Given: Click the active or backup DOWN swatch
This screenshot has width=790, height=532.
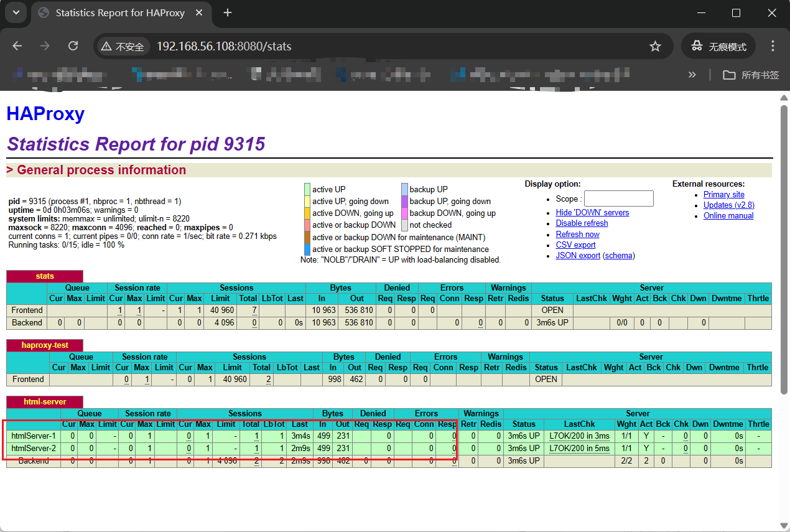Looking at the screenshot, I should (x=307, y=225).
